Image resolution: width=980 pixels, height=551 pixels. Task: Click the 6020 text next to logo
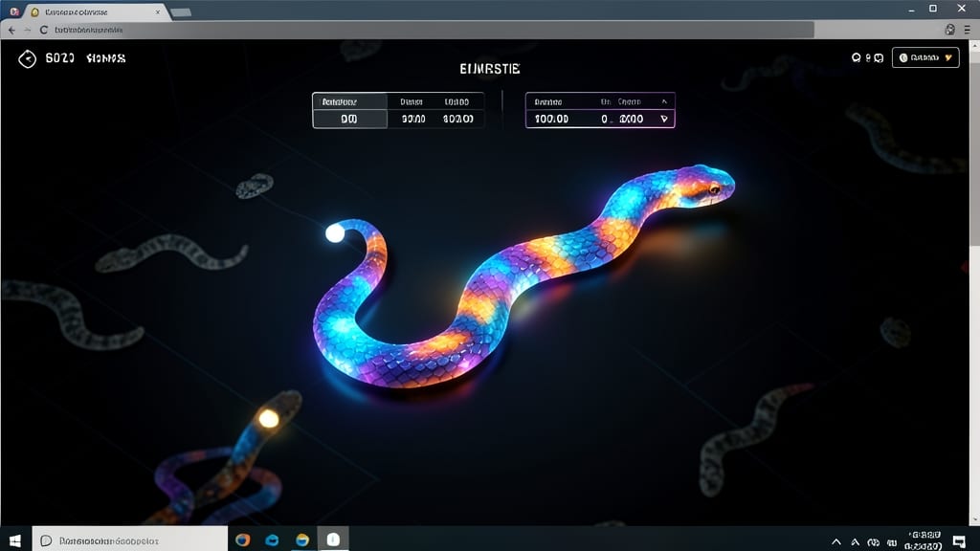[x=60, y=58]
